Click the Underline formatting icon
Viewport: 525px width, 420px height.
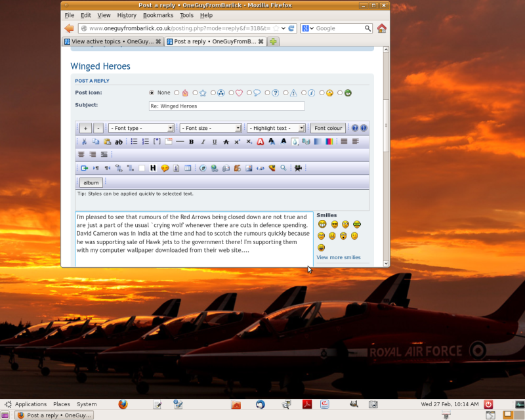pyautogui.click(x=214, y=142)
